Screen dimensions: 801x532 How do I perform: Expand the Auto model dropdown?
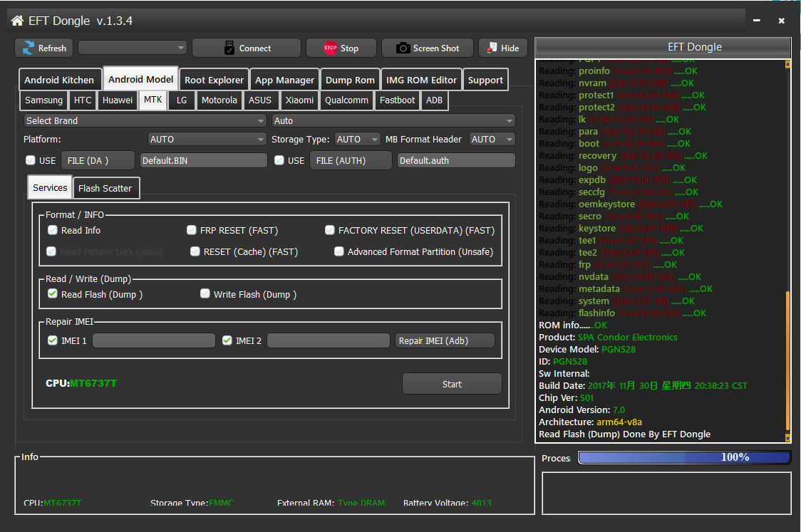pos(393,121)
